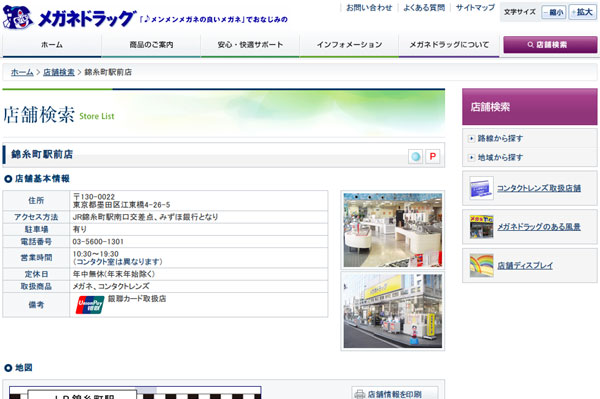The width and height of the screenshot is (600, 399).
Task: Click the お問い合わせ header link
Action: coord(369,8)
